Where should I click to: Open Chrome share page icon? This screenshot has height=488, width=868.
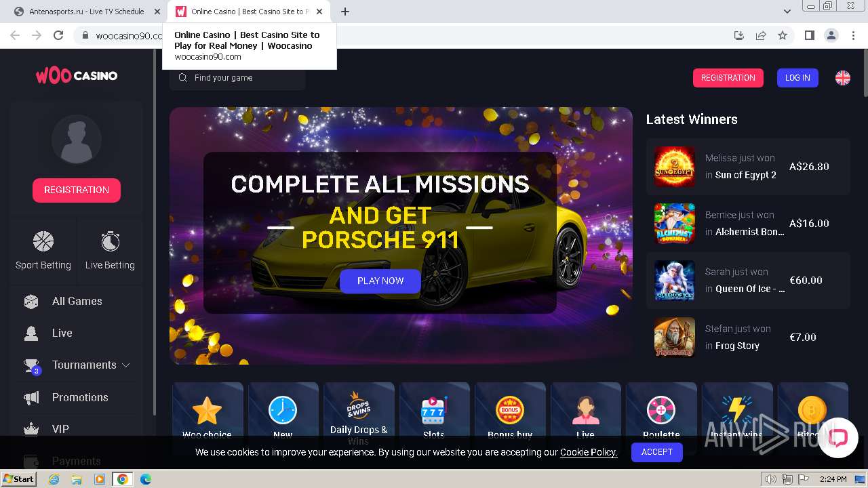(x=761, y=35)
